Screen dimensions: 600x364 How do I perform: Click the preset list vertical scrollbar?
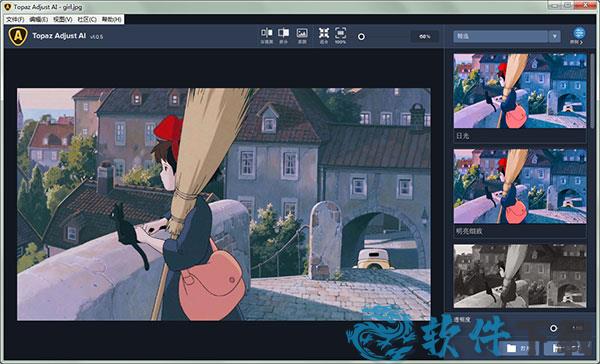click(592, 90)
